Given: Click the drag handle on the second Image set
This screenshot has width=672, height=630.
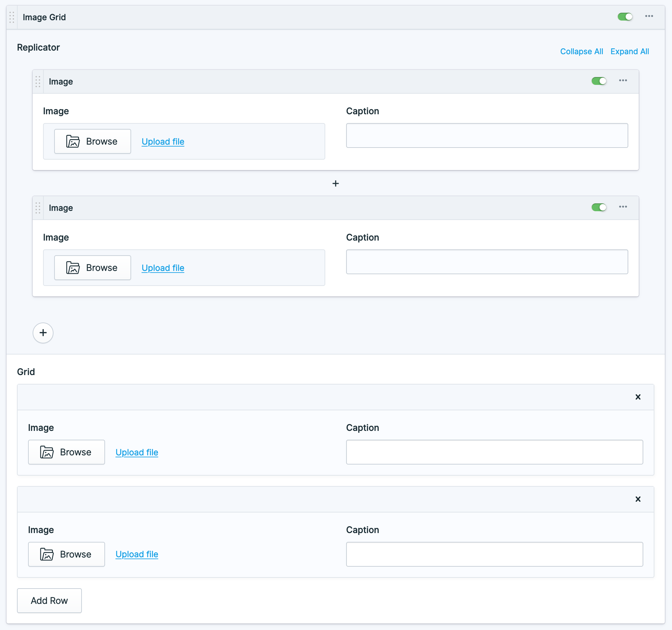Looking at the screenshot, I should [38, 208].
